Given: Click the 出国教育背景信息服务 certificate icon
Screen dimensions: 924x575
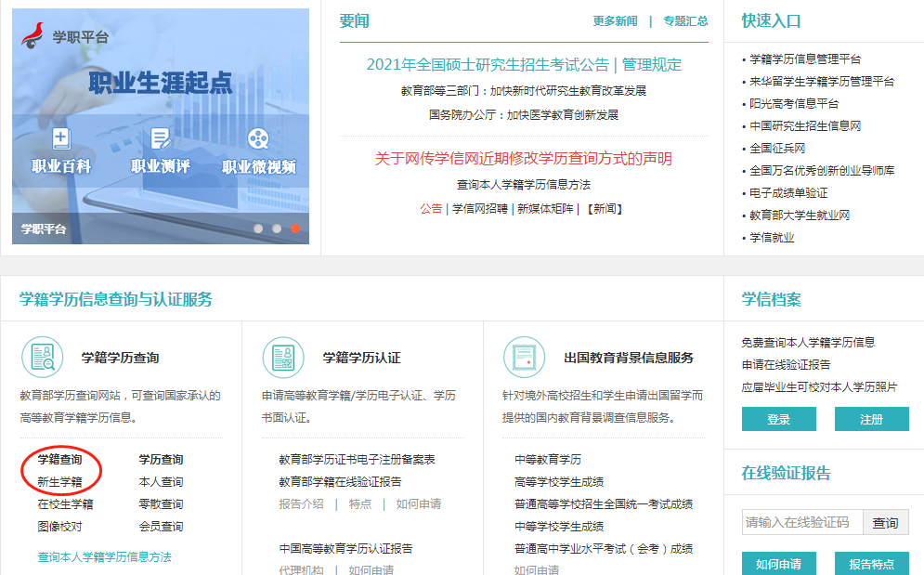Looking at the screenshot, I should [525, 358].
